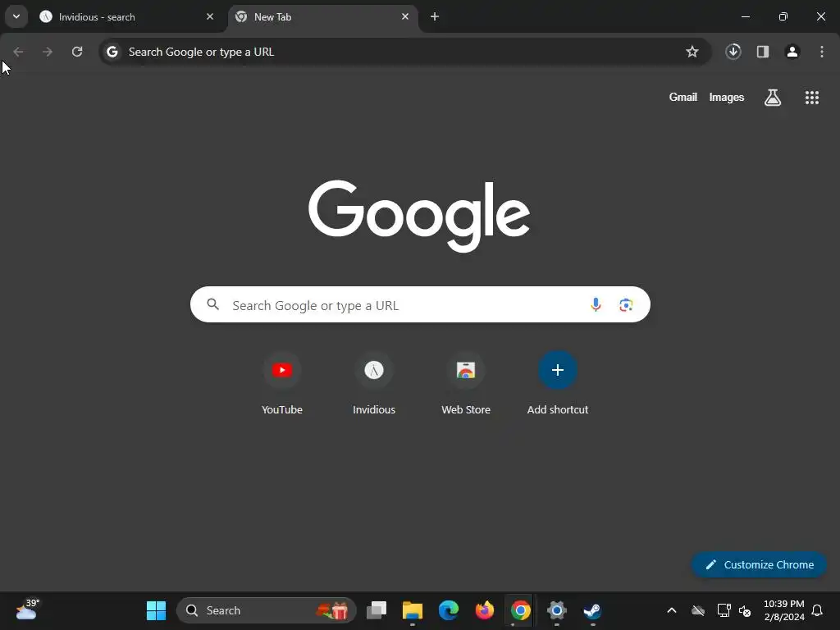840x630 pixels.
Task: Minimize the Chrome window
Action: tap(745, 16)
